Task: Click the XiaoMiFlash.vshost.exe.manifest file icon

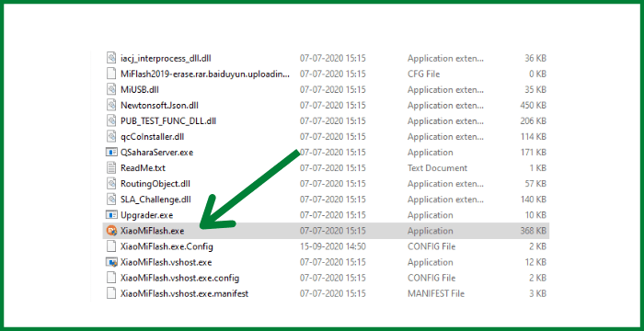Action: tap(111, 293)
